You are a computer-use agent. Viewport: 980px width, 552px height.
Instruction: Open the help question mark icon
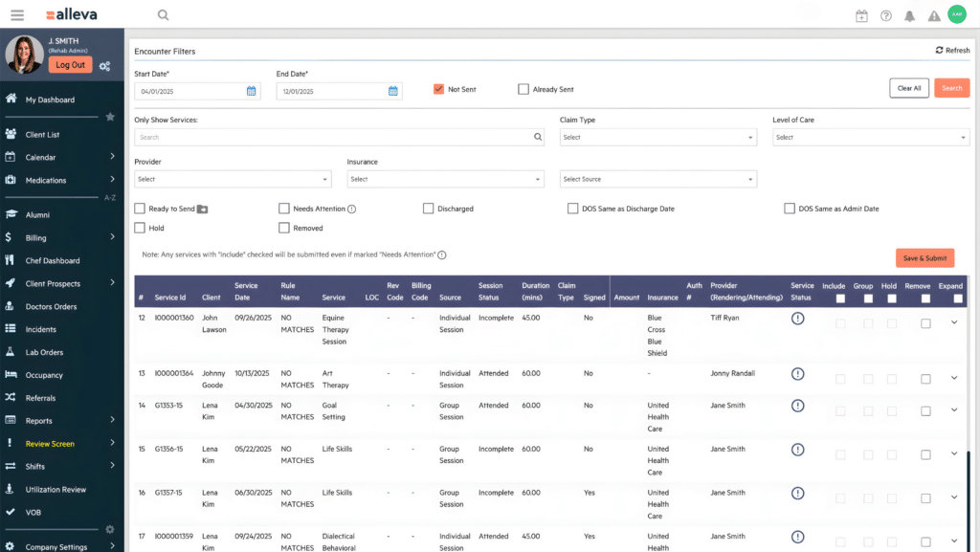885,15
